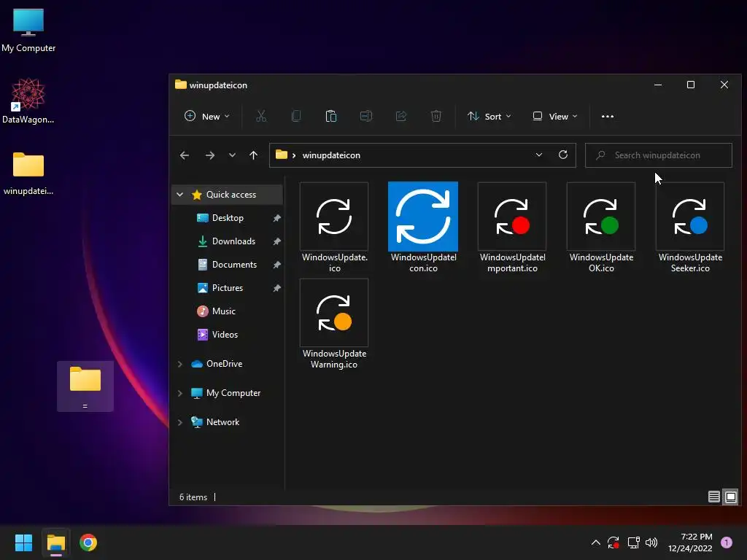Go forward with the right arrow

tap(209, 155)
